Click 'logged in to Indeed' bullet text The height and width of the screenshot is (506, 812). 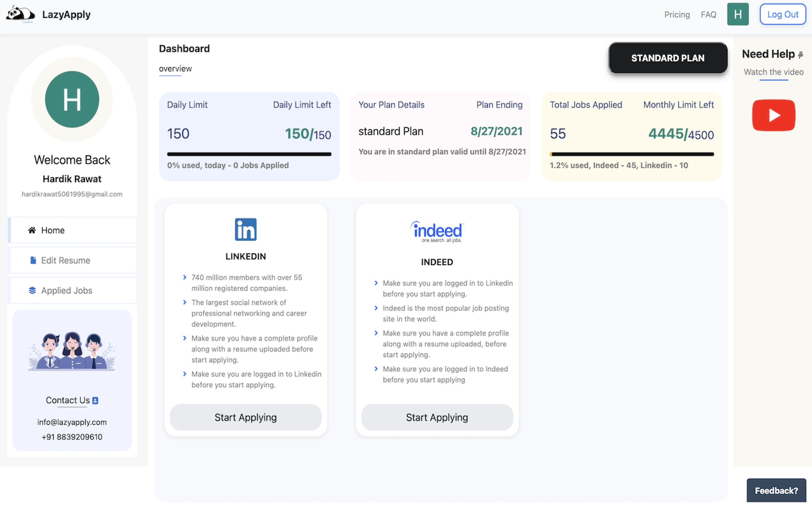445,374
